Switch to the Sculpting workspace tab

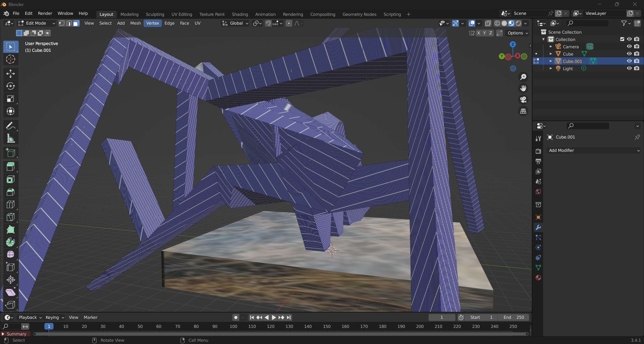[155, 14]
